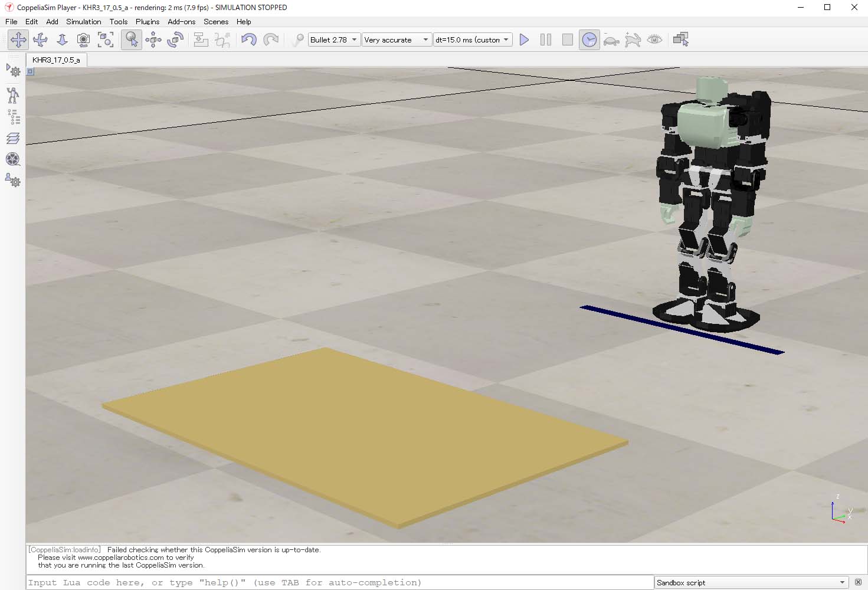Open the Scenes menu
This screenshot has width=868, height=590.
click(216, 21)
